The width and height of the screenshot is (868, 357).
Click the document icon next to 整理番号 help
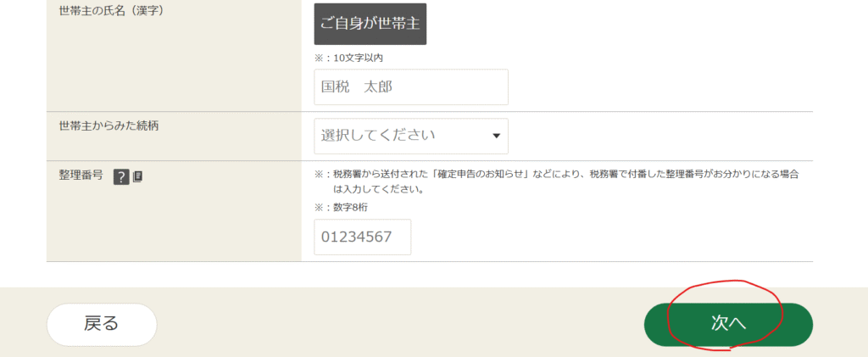(x=138, y=176)
